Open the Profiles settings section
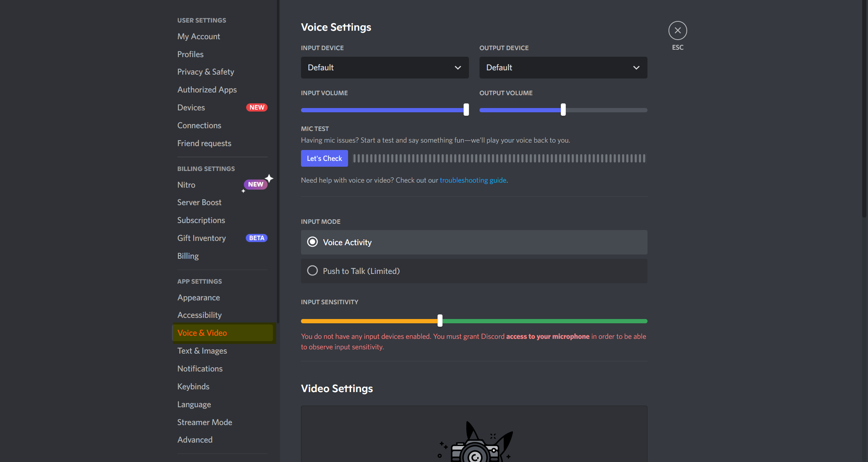The width and height of the screenshot is (868, 462). pos(191,54)
